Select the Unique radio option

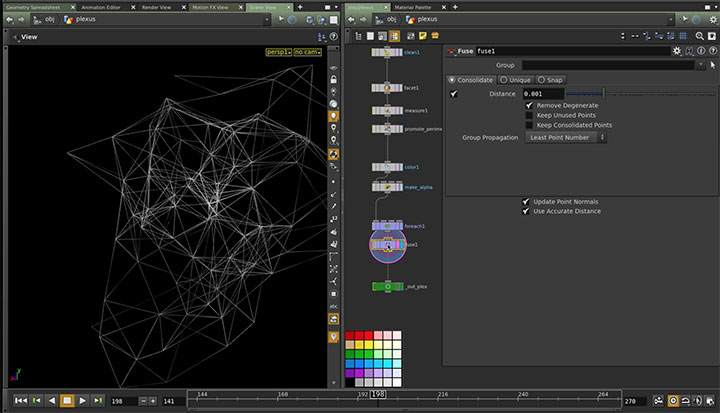515,80
